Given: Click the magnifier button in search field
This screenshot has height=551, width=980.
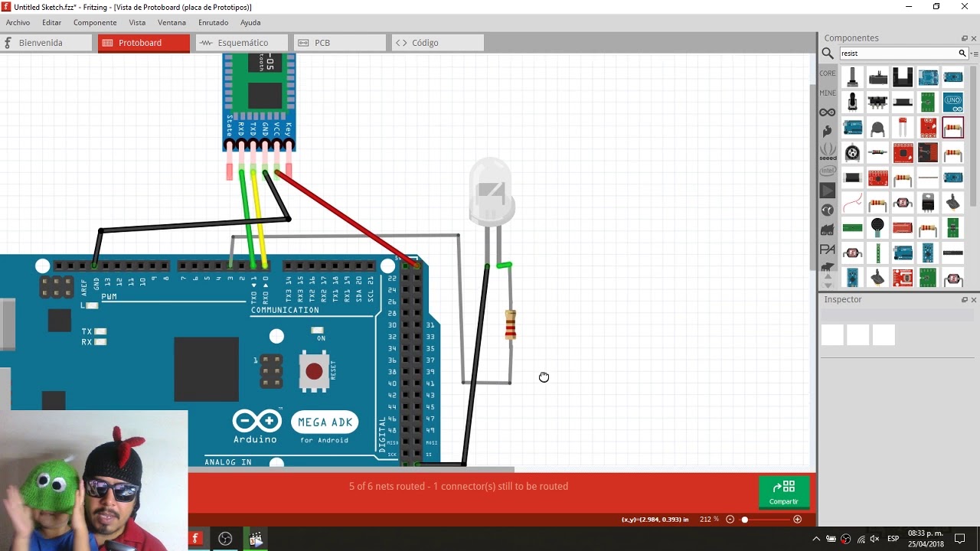Looking at the screenshot, I should (x=962, y=54).
